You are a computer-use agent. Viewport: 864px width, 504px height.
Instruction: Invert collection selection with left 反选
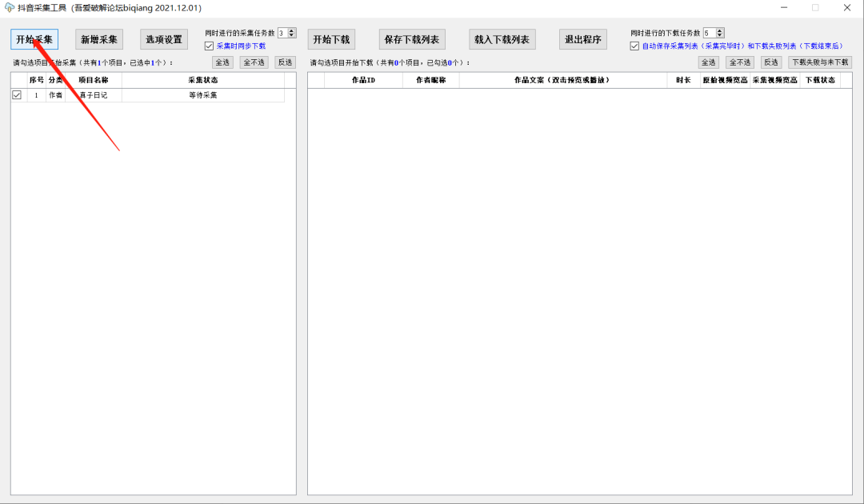286,62
